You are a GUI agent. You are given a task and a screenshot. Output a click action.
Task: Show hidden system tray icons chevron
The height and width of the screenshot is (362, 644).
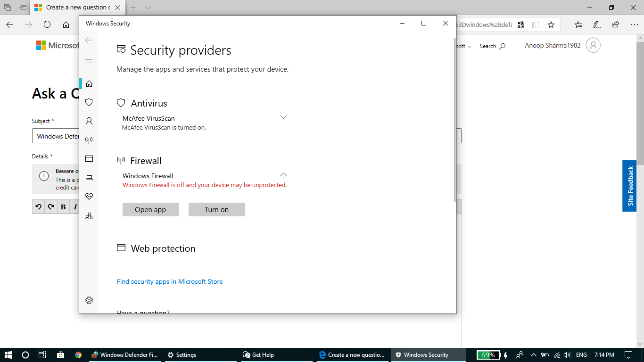pyautogui.click(x=533, y=355)
